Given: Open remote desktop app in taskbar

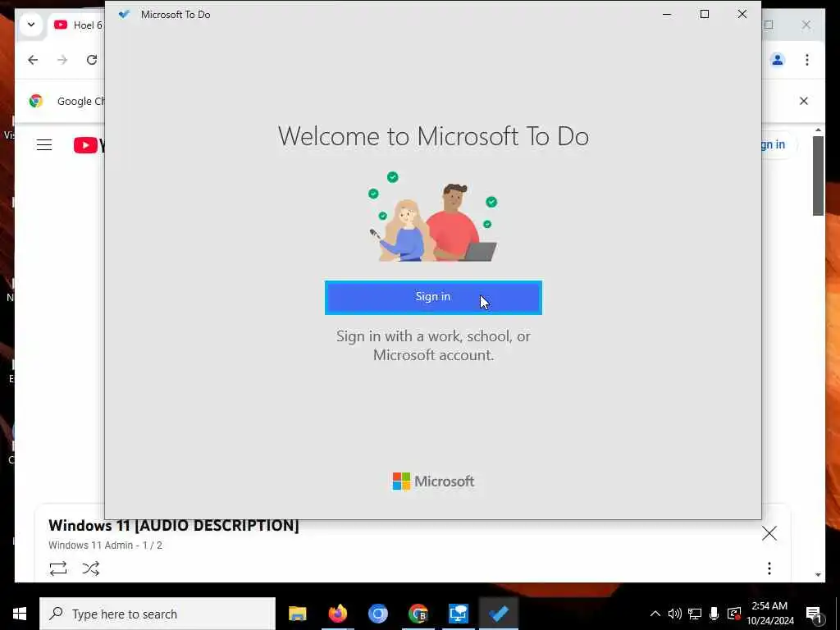Looking at the screenshot, I should pos(458,614).
